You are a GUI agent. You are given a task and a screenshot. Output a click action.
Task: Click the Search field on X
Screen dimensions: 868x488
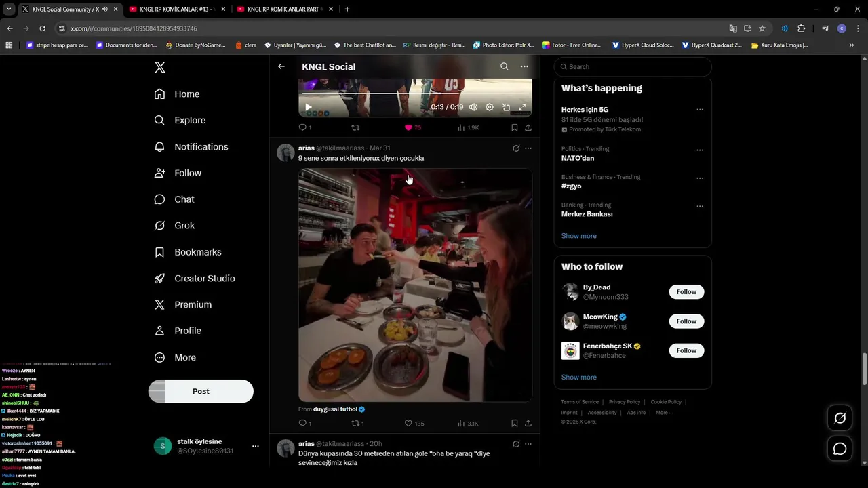[633, 66]
